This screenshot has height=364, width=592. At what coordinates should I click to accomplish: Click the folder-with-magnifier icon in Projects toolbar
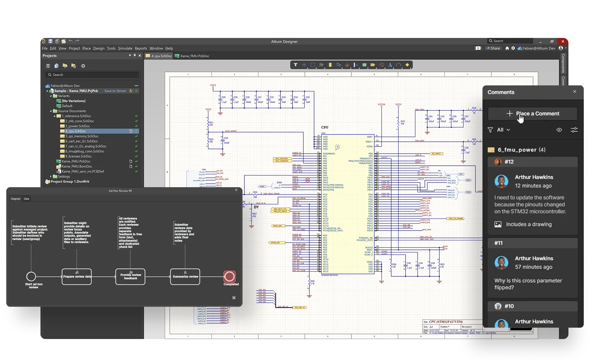coord(65,66)
